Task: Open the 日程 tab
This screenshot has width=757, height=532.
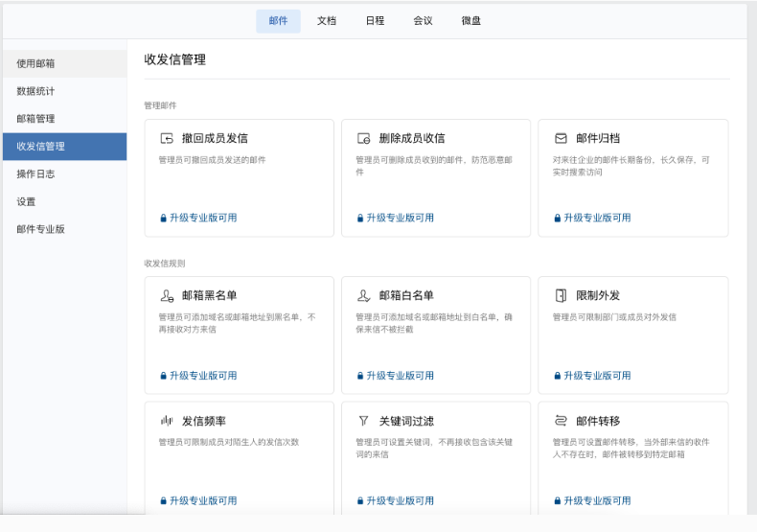Action: pos(375,21)
